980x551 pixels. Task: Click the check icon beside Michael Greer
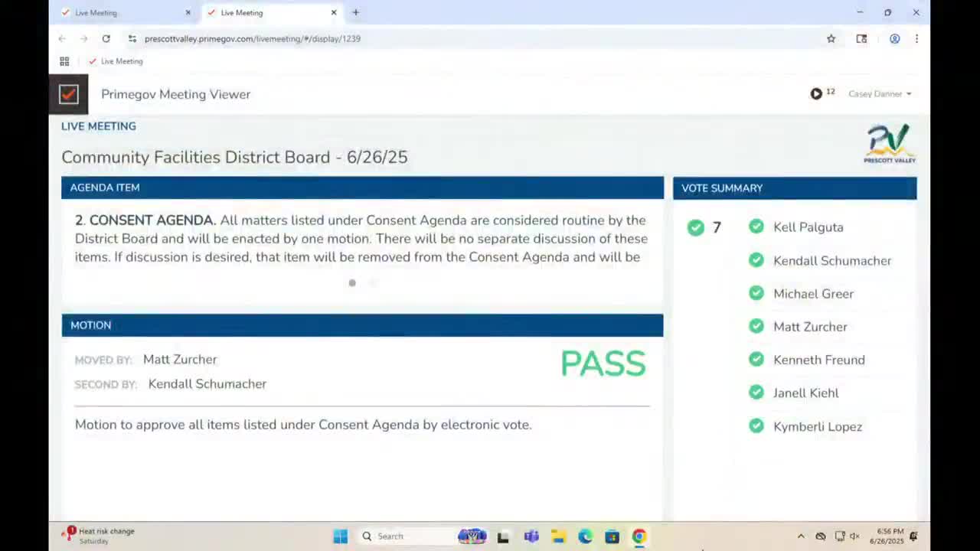click(756, 293)
